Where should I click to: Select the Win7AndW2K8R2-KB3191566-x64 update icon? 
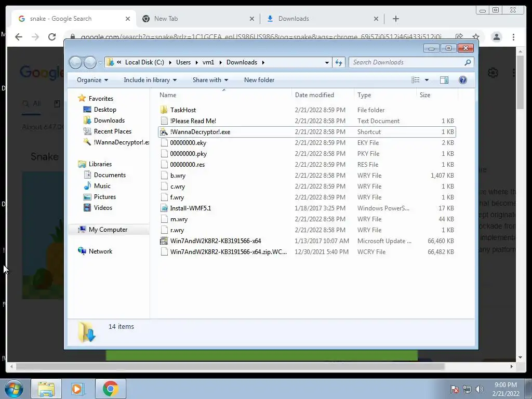point(164,241)
